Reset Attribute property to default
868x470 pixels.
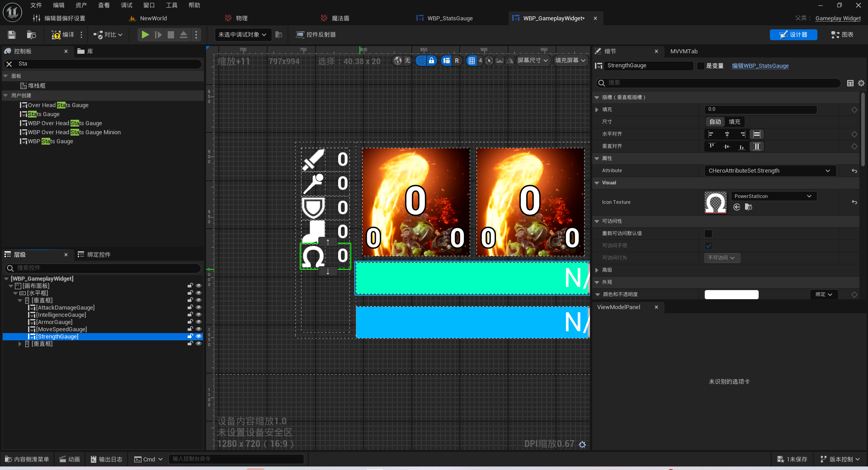point(854,171)
